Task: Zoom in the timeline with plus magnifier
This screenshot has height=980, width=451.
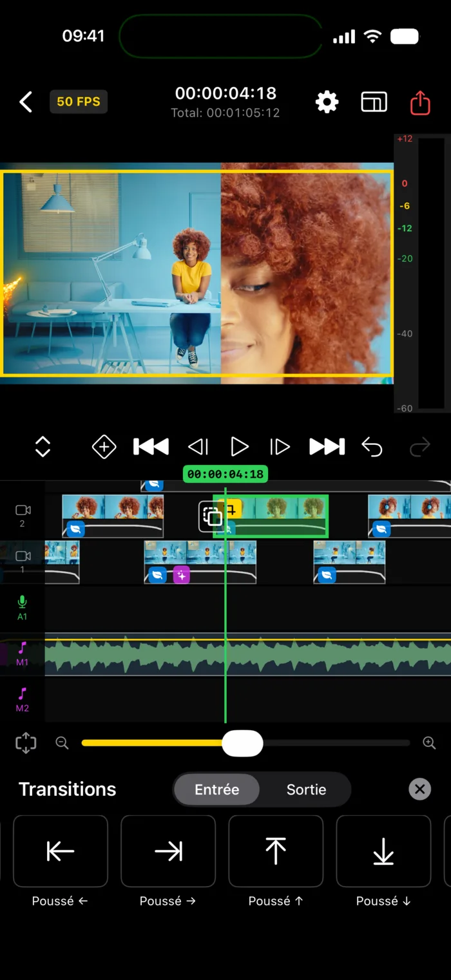Action: click(429, 743)
